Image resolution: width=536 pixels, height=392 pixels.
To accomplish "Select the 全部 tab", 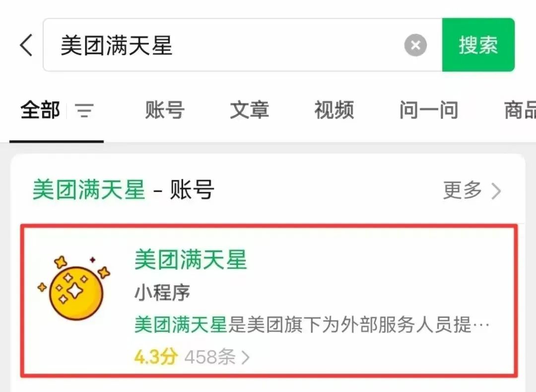I will tap(40, 110).
